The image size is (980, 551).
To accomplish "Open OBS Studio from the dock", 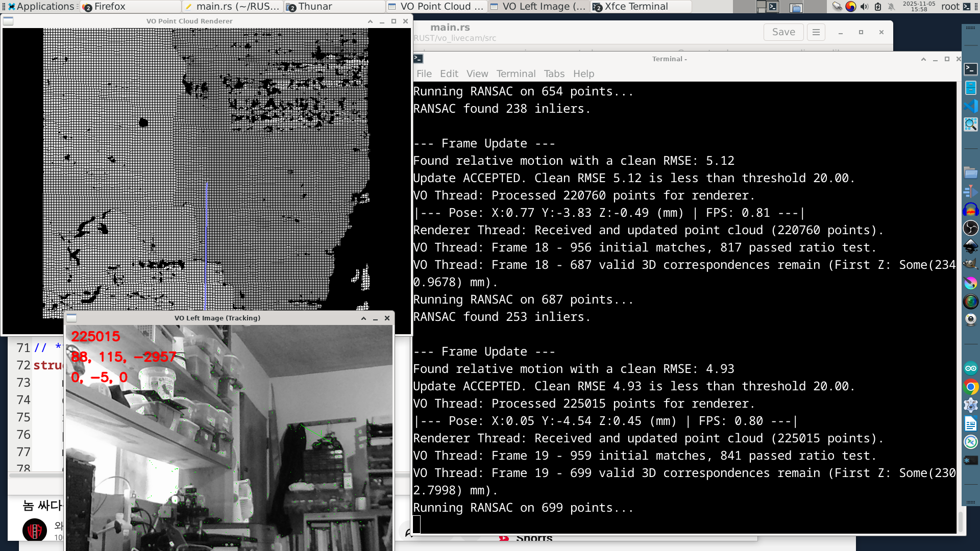I will (x=970, y=228).
